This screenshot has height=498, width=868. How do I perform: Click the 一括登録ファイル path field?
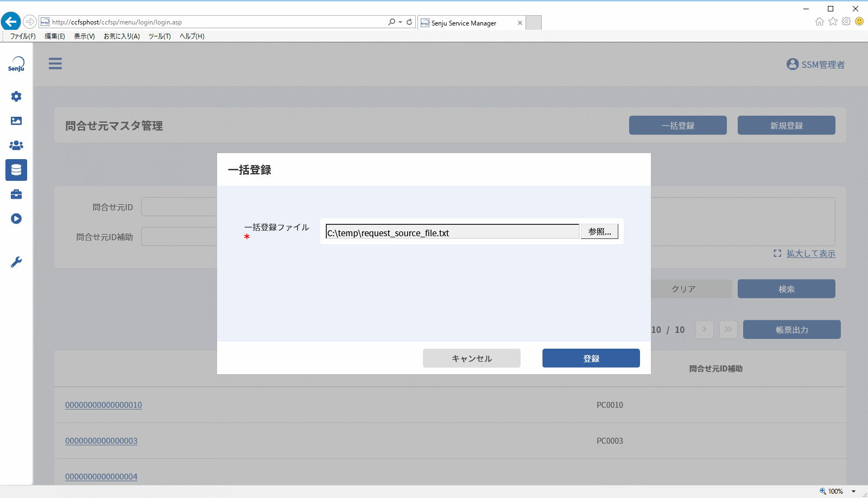pos(453,232)
